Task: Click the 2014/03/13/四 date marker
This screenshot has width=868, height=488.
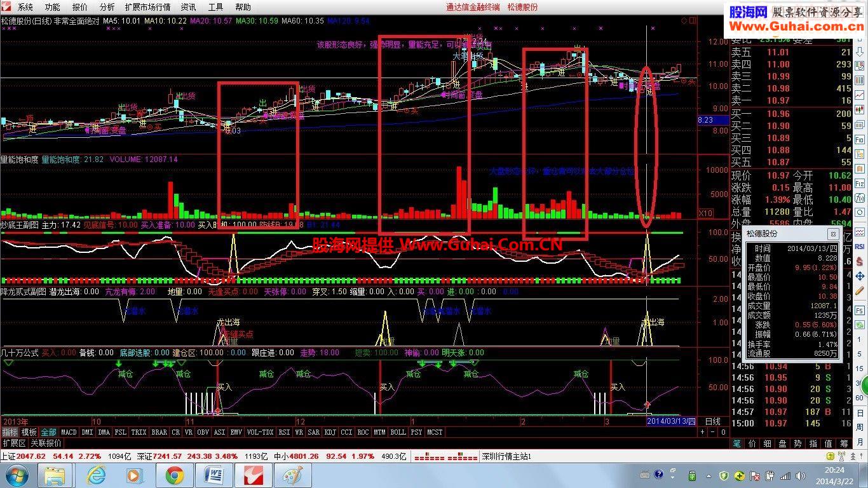Action: [x=671, y=421]
